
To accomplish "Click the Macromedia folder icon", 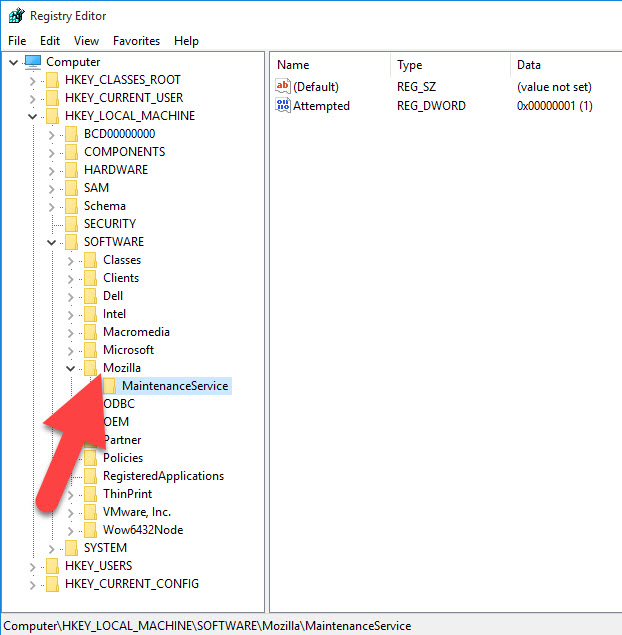I will click(90, 332).
